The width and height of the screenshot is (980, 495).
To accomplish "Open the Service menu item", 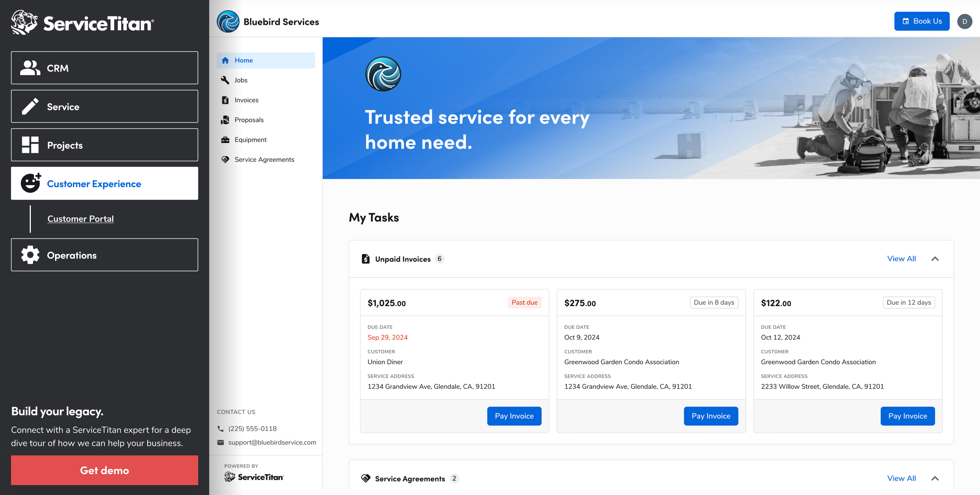I will pyautogui.click(x=105, y=106).
